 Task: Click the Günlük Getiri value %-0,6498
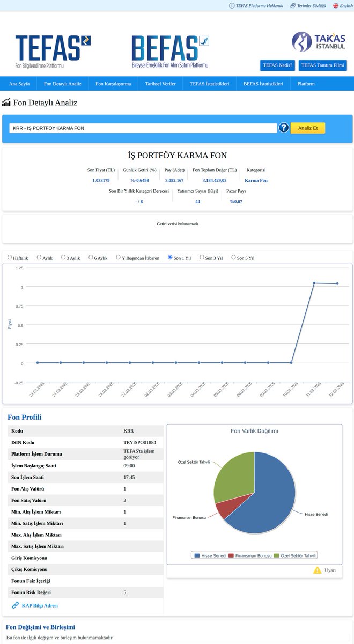click(139, 180)
